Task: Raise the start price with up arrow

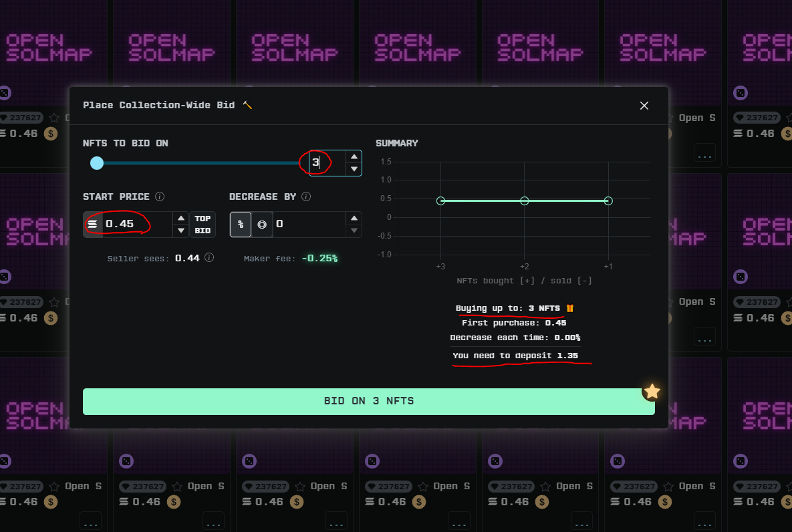Action: pyautogui.click(x=181, y=219)
